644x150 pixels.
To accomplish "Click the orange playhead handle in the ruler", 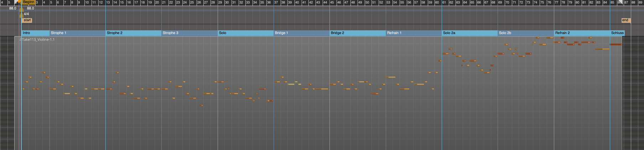I will point(19,1).
